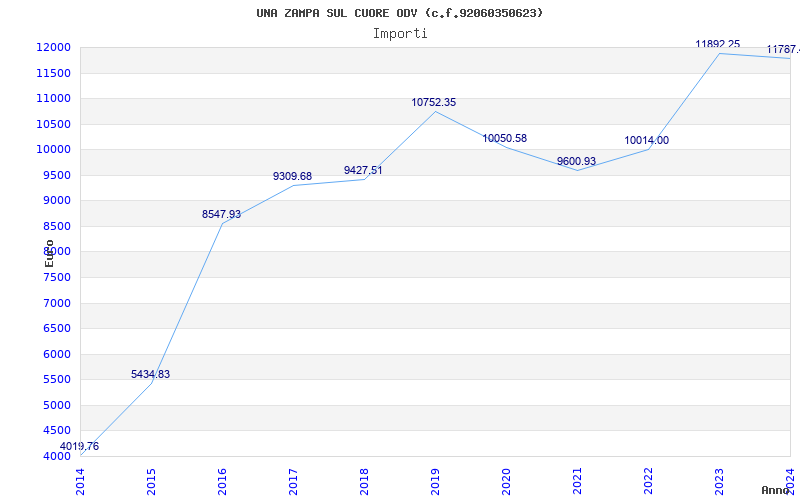Click the 2018 x-axis label
The height and width of the screenshot is (500, 800).
coord(364,481)
